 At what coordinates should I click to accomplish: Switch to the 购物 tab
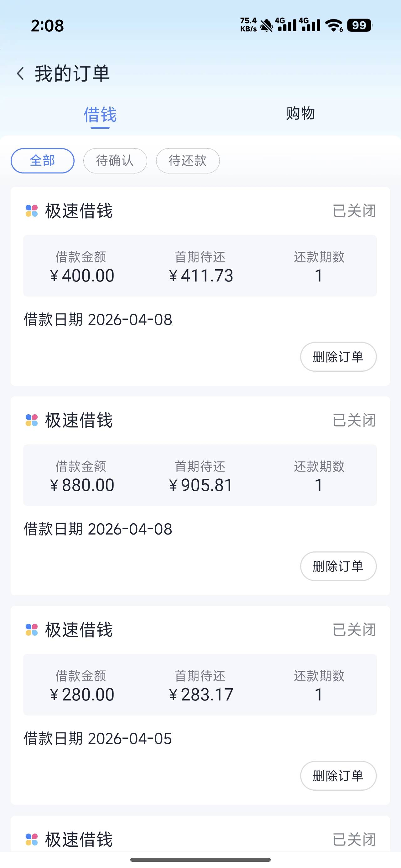(x=300, y=114)
